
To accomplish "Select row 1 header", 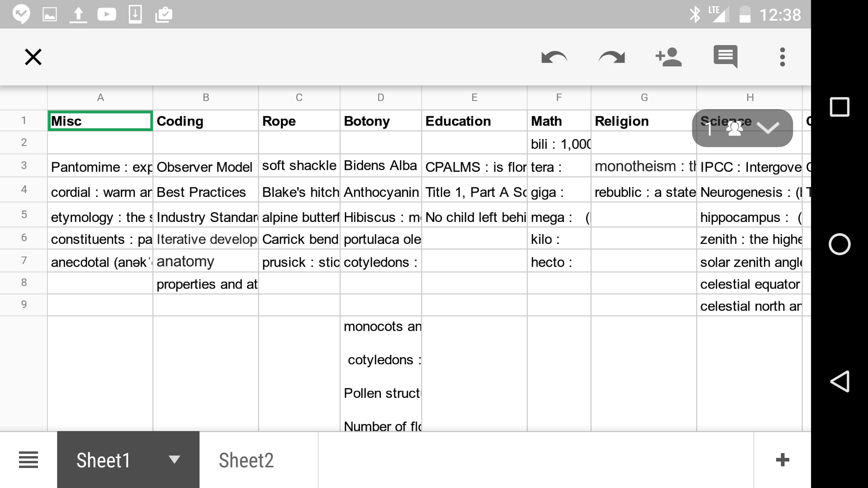I will point(24,120).
